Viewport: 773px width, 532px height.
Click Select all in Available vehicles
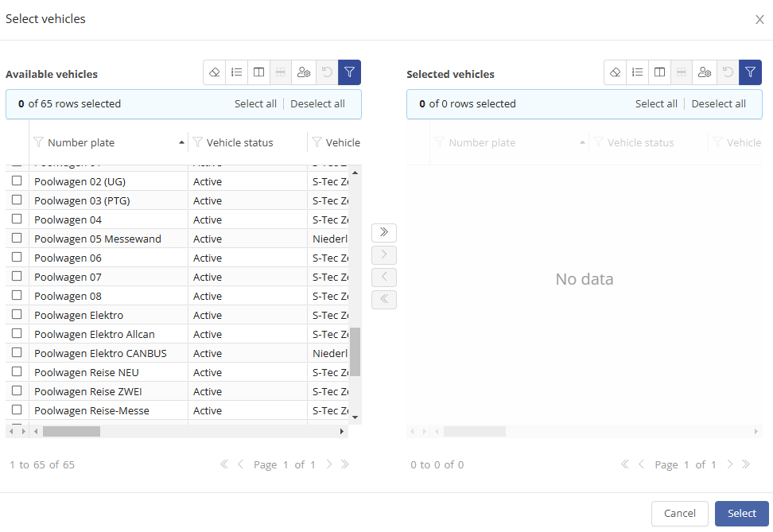click(255, 103)
